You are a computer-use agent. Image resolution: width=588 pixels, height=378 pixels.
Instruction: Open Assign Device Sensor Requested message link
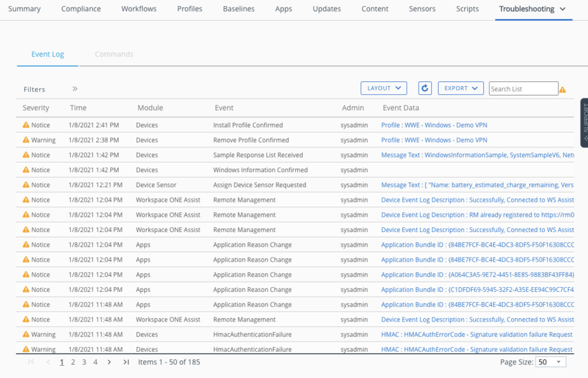pyautogui.click(x=477, y=185)
